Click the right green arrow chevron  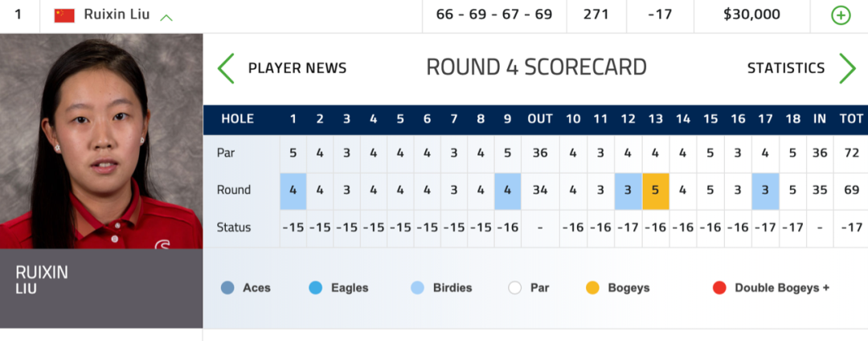coord(847,68)
